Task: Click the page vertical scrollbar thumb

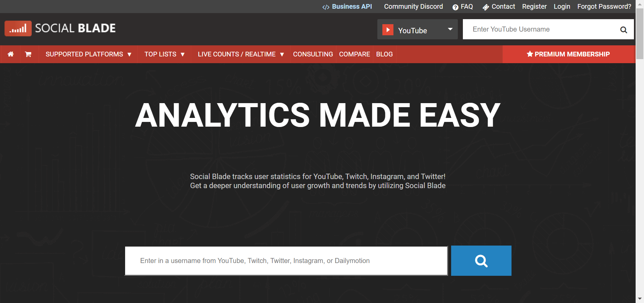Action: 640,34
